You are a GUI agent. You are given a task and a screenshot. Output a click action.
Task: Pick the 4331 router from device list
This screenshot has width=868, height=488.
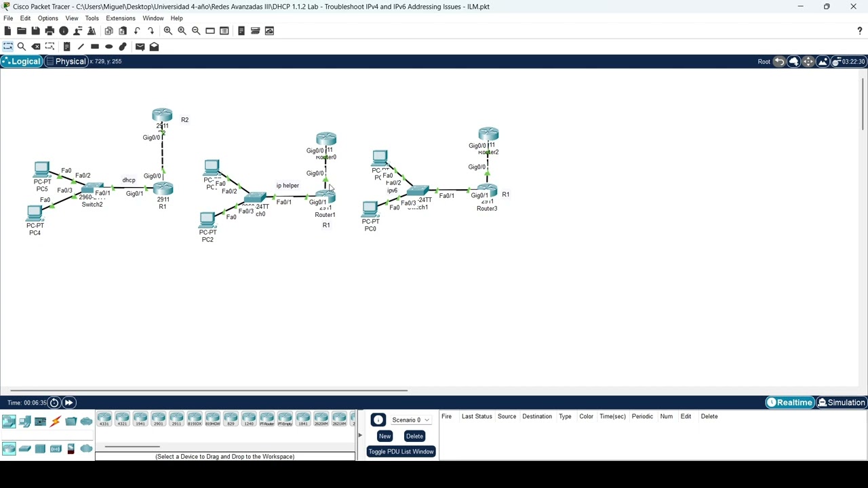click(x=104, y=420)
